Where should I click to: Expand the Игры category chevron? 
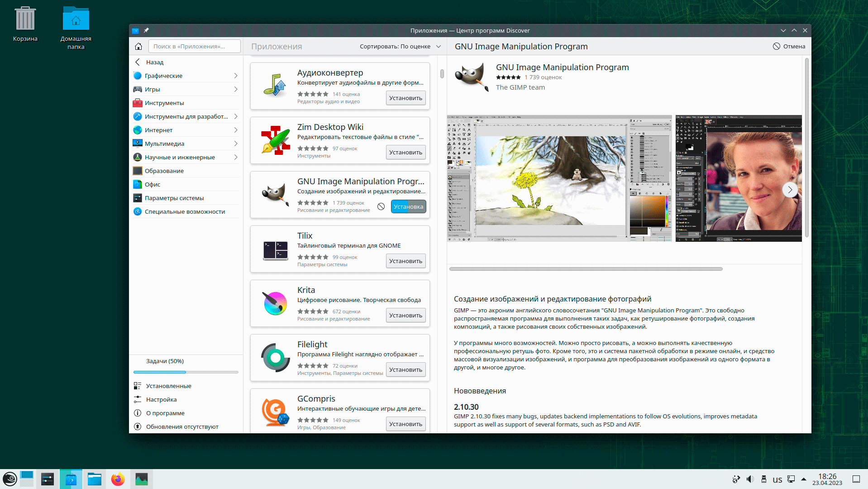(236, 89)
